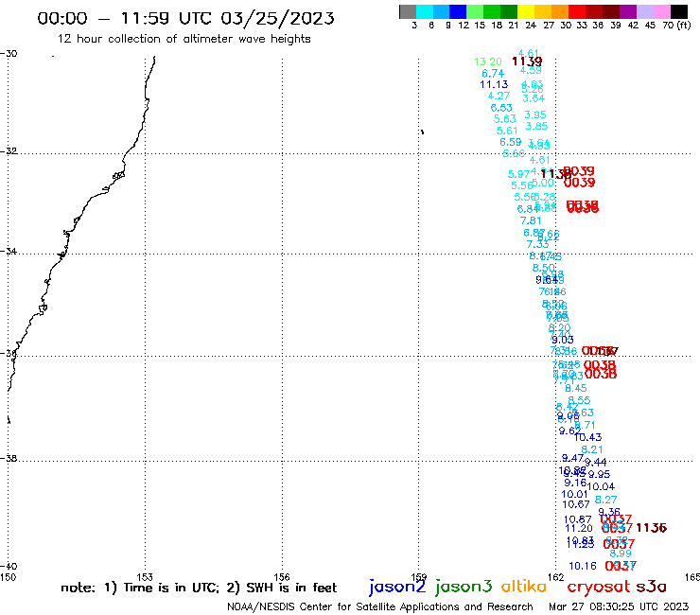Click the chart title date 03/25/2023

coord(277,18)
